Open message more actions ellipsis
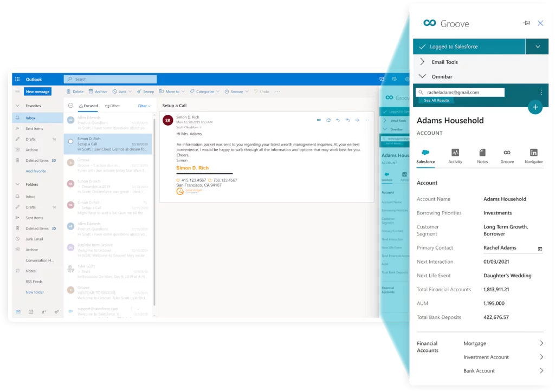Viewport: 555px width, 392px height. [x=366, y=120]
